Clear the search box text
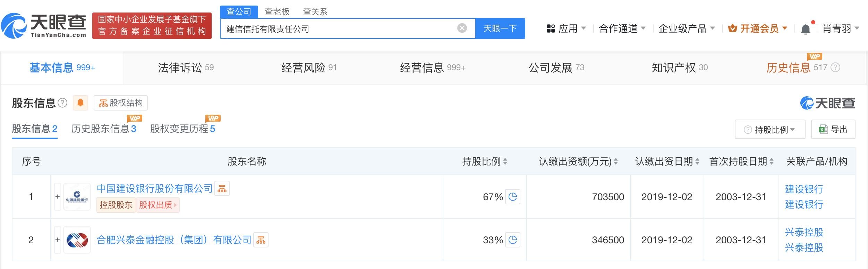Image resolution: width=868 pixels, height=269 pixels. point(462,28)
